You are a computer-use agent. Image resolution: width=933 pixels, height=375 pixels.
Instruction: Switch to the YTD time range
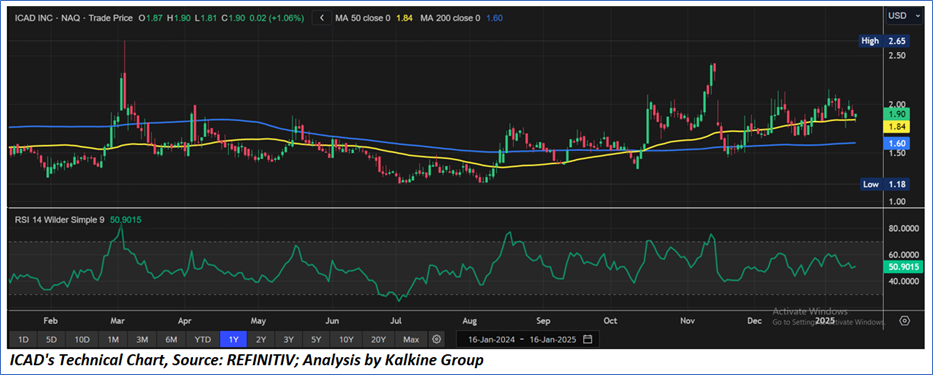203,339
